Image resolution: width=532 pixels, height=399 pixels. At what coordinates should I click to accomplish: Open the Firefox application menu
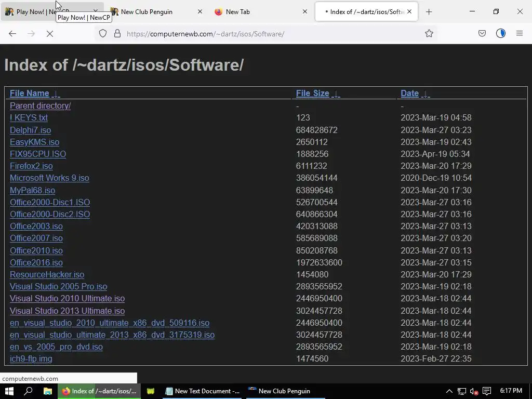point(520,33)
